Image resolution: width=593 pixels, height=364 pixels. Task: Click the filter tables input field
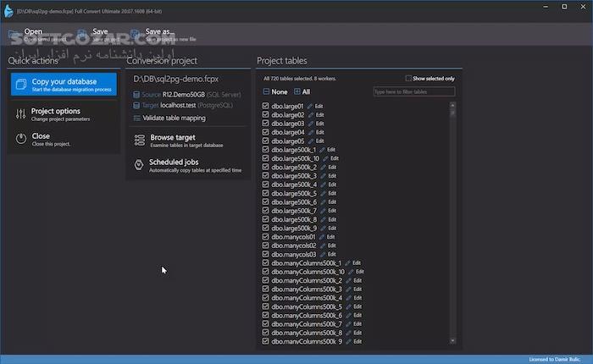414,92
